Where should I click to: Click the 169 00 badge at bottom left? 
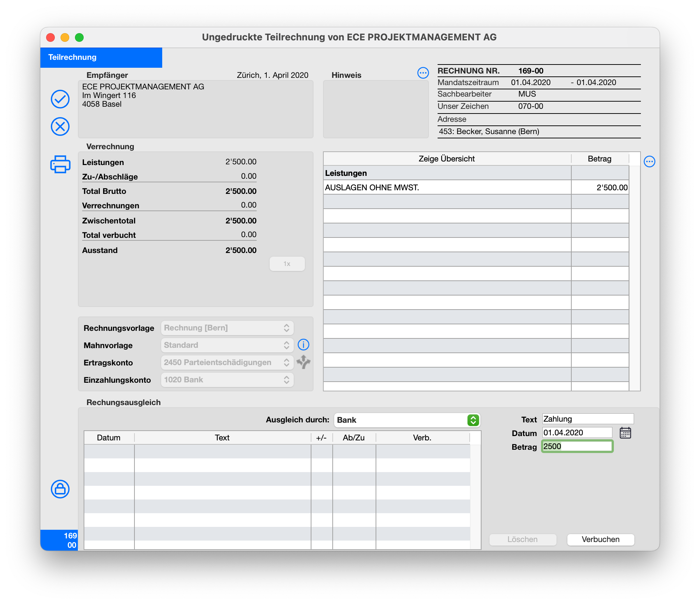[59, 540]
